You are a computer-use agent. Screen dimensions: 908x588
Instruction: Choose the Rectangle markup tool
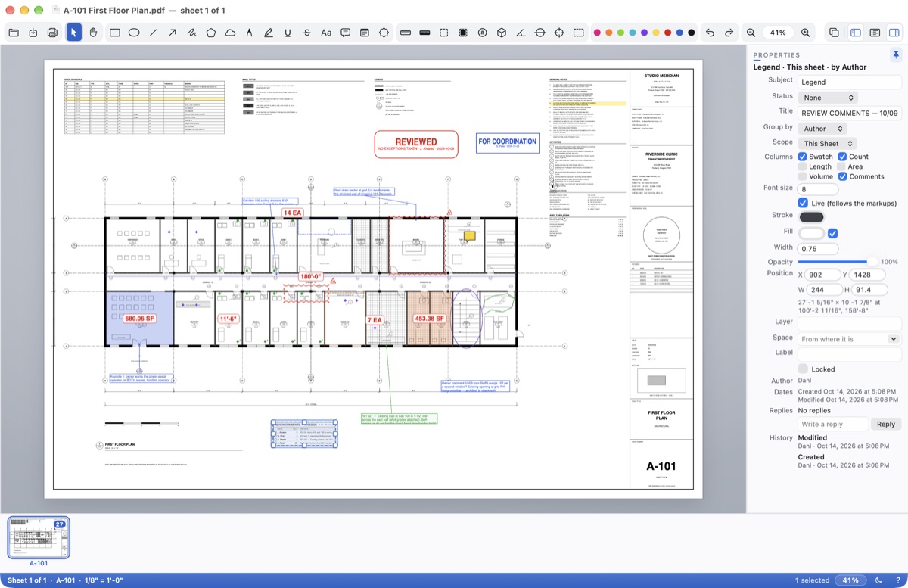click(115, 33)
